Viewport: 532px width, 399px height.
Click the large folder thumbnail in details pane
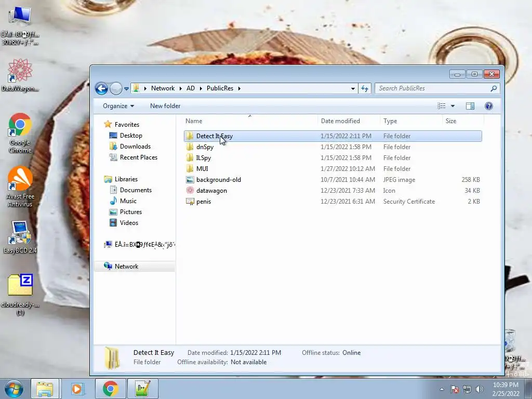[x=112, y=357]
